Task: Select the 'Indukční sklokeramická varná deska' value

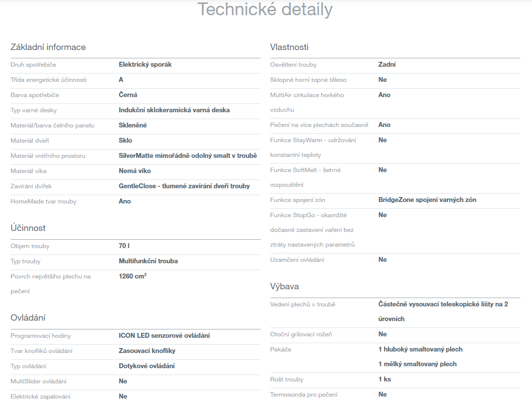Action: click(174, 110)
